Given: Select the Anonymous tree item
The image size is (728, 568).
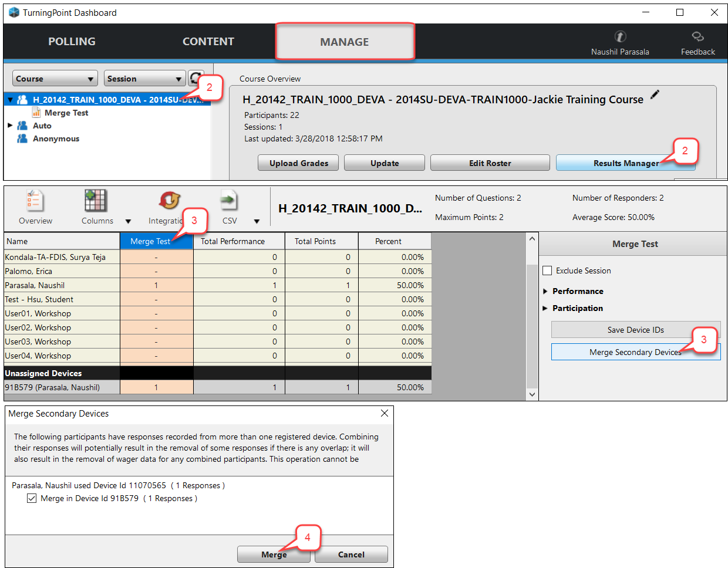Looking at the screenshot, I should point(56,138).
